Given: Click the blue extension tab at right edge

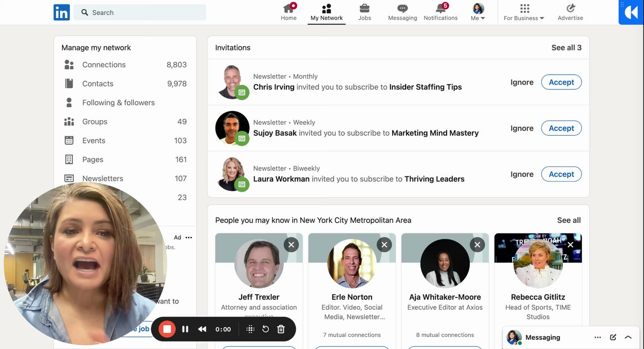Looking at the screenshot, I should [631, 12].
